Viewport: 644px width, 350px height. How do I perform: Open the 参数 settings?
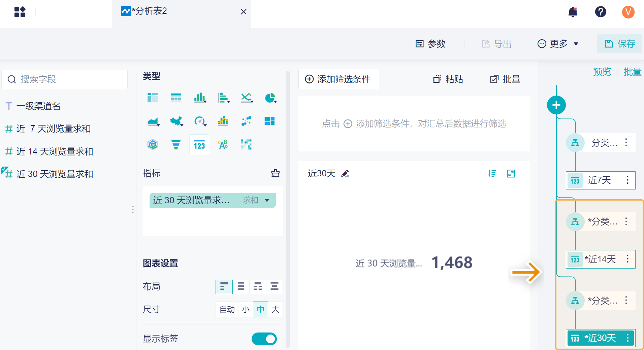(x=431, y=44)
